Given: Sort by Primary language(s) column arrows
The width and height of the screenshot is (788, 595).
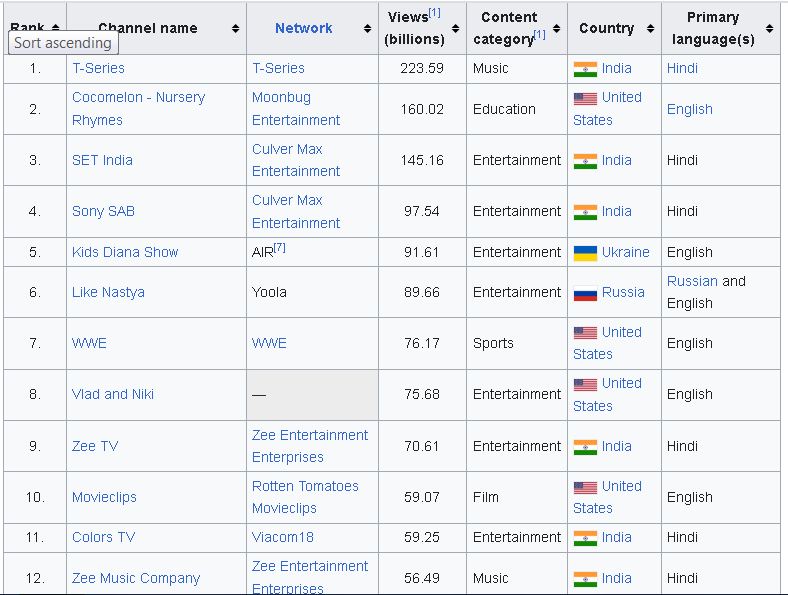Looking at the screenshot, I should pos(770,29).
